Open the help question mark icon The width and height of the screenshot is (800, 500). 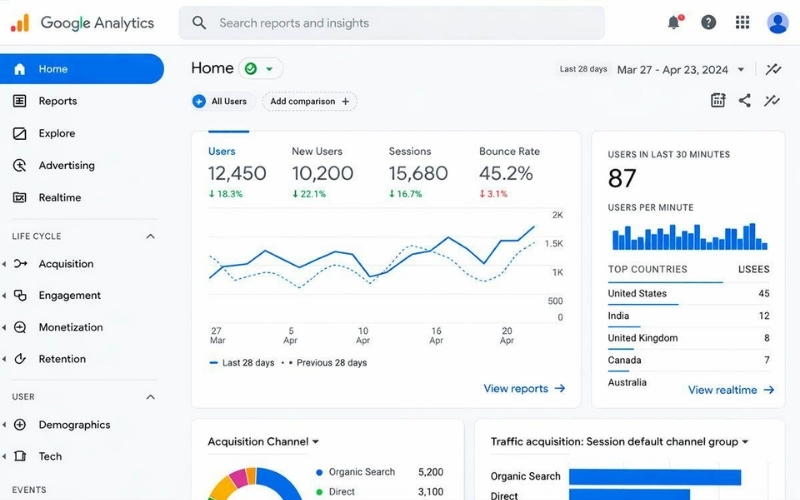(708, 22)
